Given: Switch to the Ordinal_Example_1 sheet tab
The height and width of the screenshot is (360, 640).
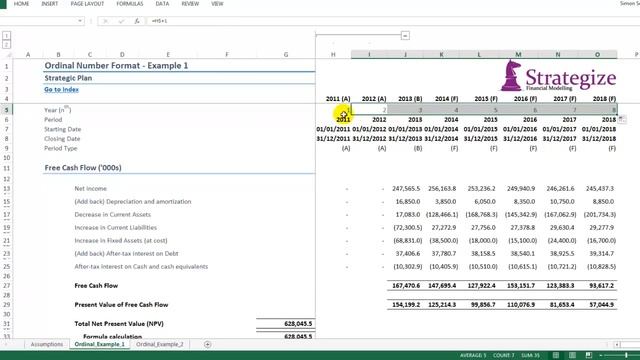Looking at the screenshot, I should [100, 344].
